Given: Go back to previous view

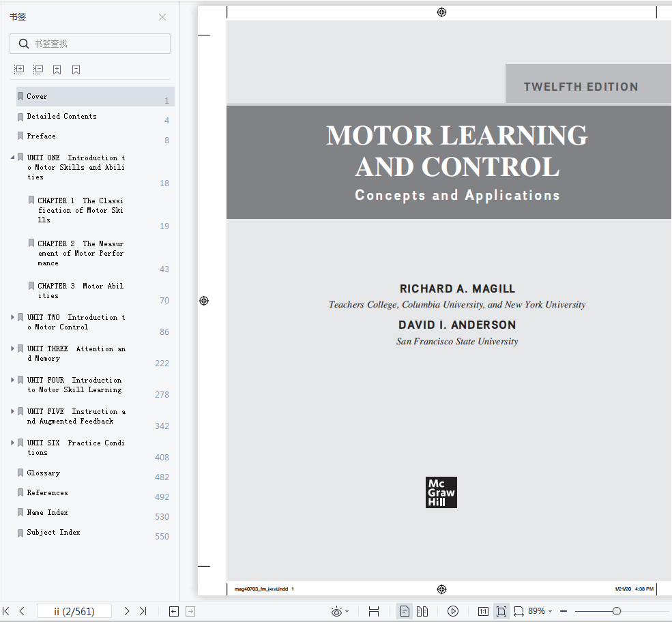Looking at the screenshot, I should [x=173, y=611].
